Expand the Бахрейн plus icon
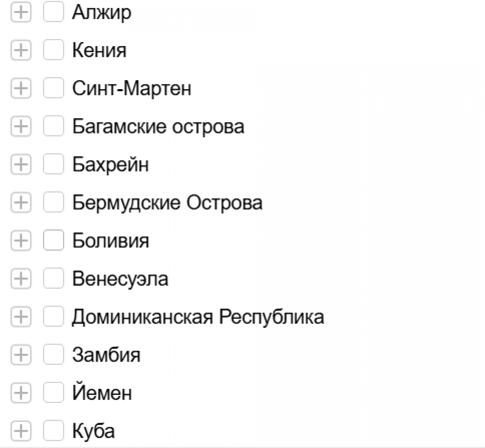485x448 pixels. pyautogui.click(x=21, y=164)
